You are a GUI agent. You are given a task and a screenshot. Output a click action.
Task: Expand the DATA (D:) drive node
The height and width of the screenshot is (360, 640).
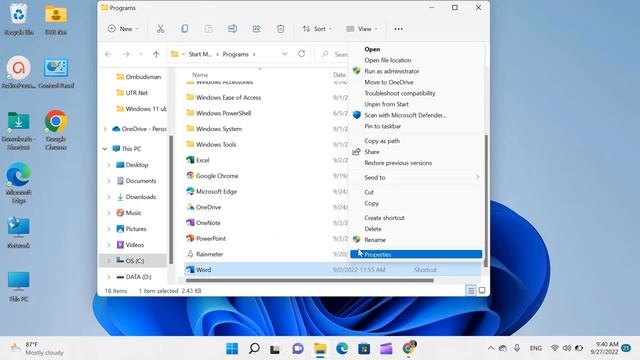pyautogui.click(x=109, y=277)
